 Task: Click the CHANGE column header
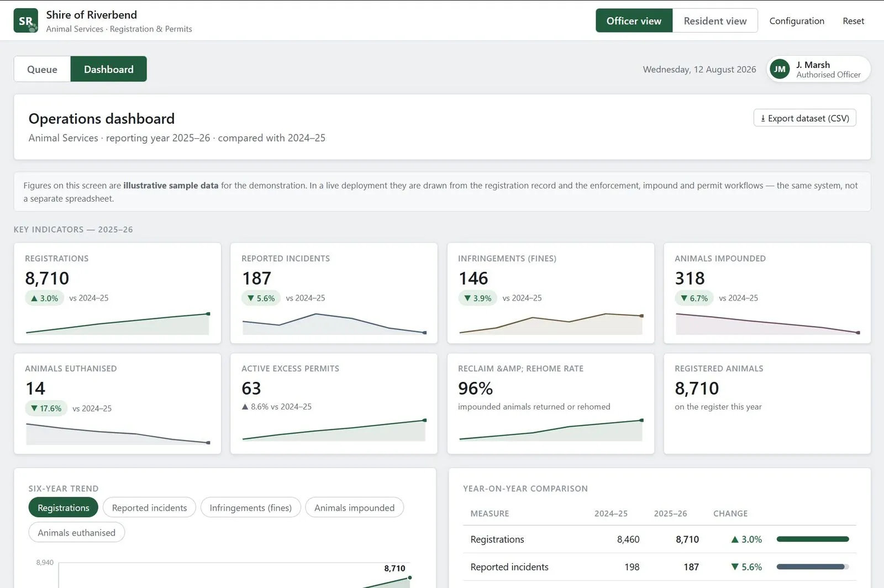pyautogui.click(x=730, y=513)
